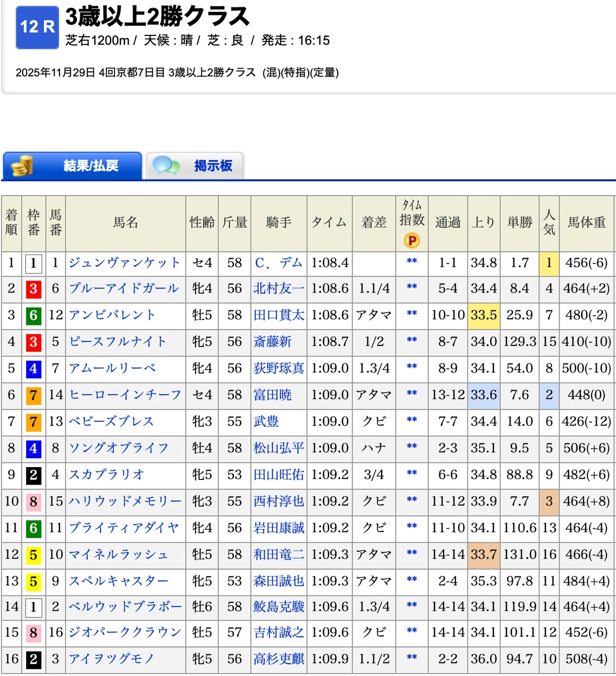Open jockey 西村淳也 link
This screenshot has height=676, width=616.
coord(279,501)
